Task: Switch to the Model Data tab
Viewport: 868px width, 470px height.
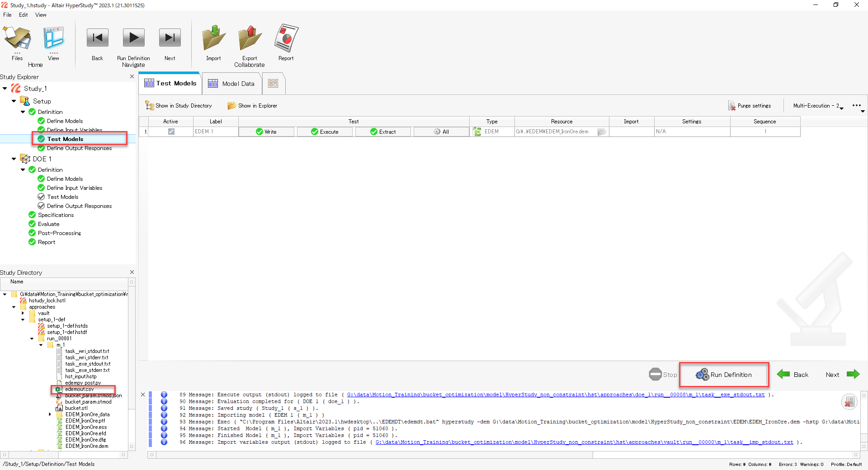Action: (x=232, y=84)
